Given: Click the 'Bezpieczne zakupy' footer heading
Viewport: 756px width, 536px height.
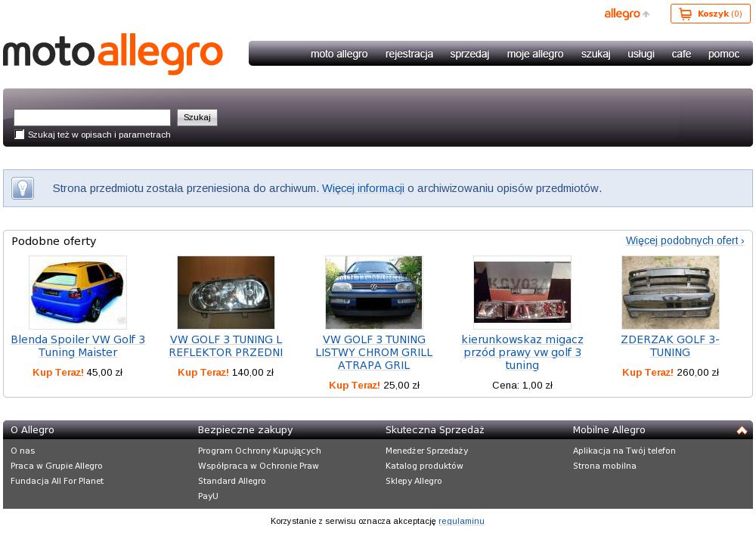Looking at the screenshot, I should coord(246,430).
